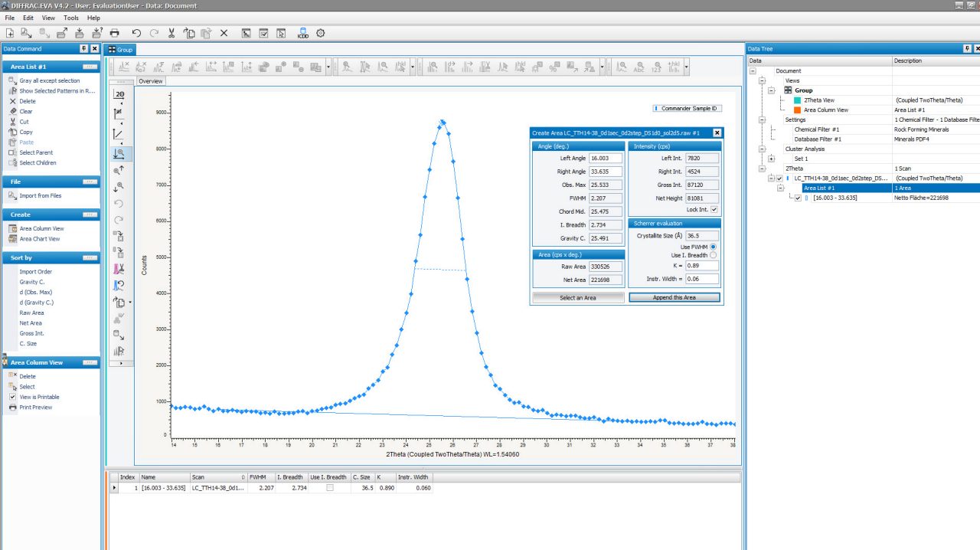Open the View menu
The width and height of the screenshot is (980, 550).
48,18
